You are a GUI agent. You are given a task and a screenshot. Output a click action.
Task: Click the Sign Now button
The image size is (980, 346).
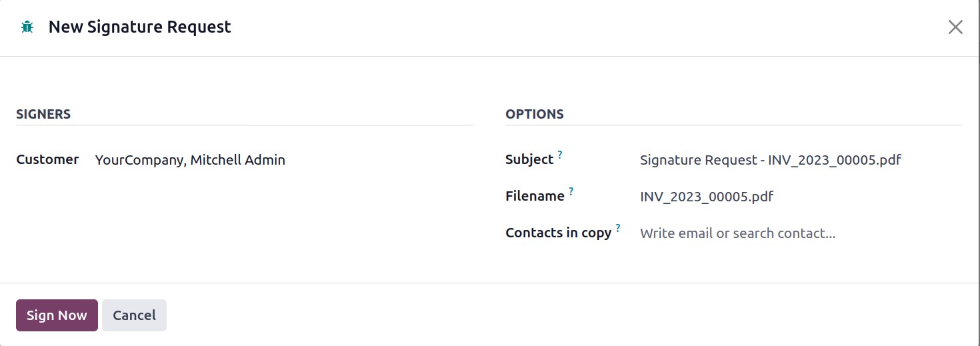click(57, 315)
